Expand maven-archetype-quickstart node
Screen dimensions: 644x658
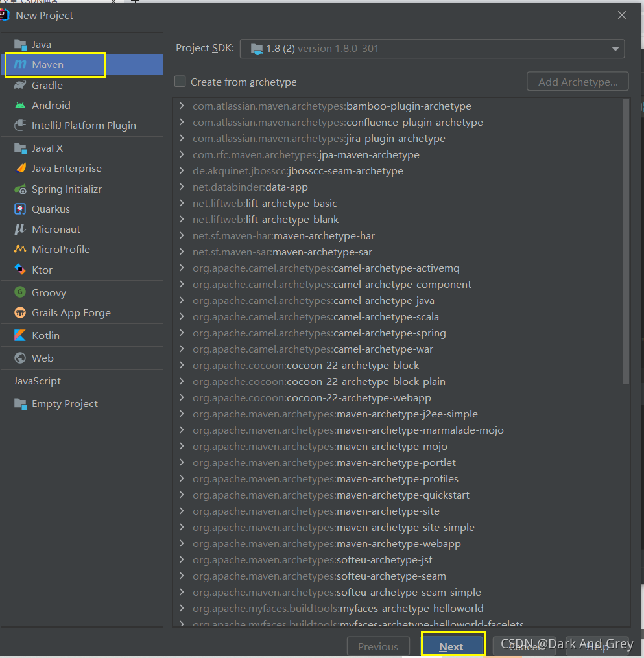click(182, 495)
